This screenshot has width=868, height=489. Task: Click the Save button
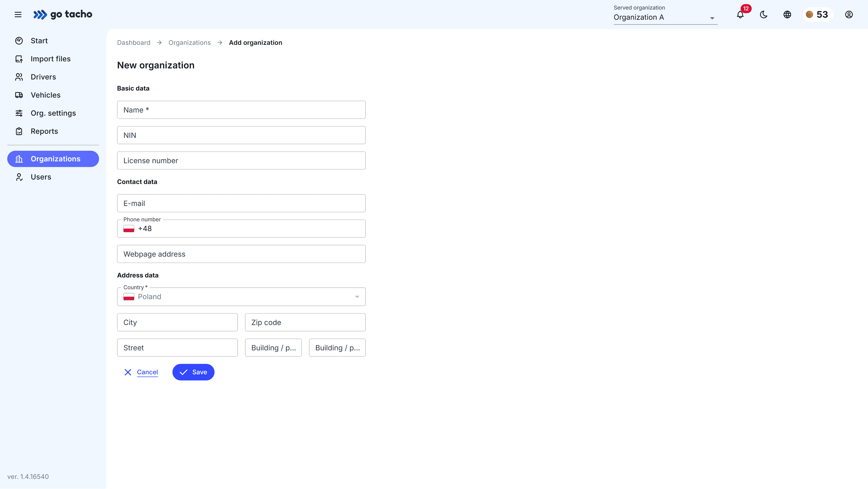pyautogui.click(x=193, y=372)
